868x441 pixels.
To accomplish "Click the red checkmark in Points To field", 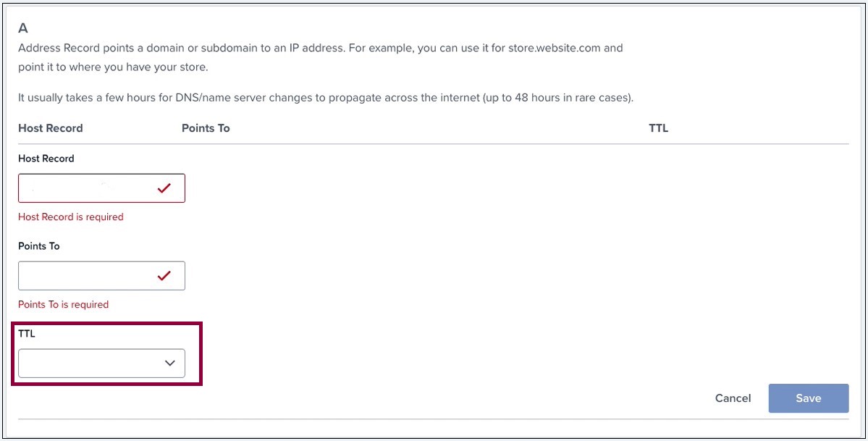I will [x=164, y=275].
